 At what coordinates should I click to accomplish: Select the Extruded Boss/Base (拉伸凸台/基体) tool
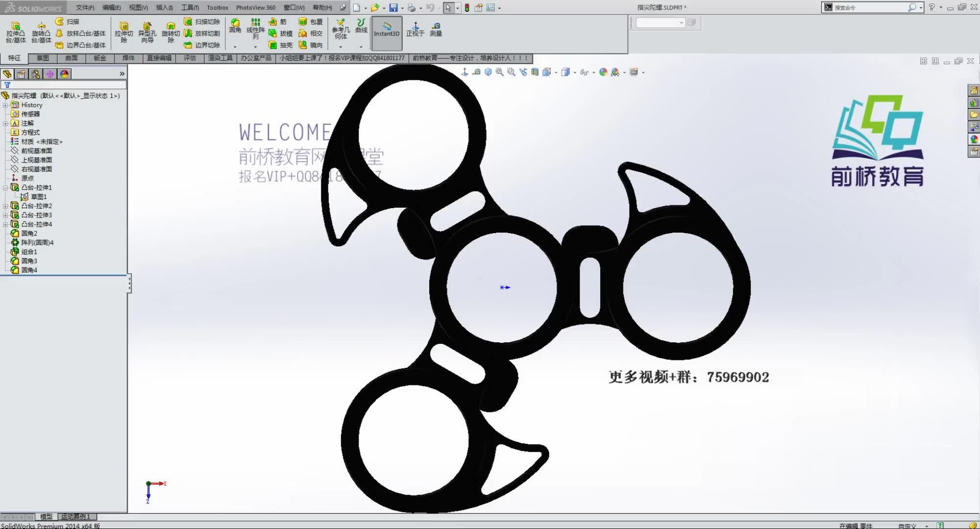click(16, 32)
